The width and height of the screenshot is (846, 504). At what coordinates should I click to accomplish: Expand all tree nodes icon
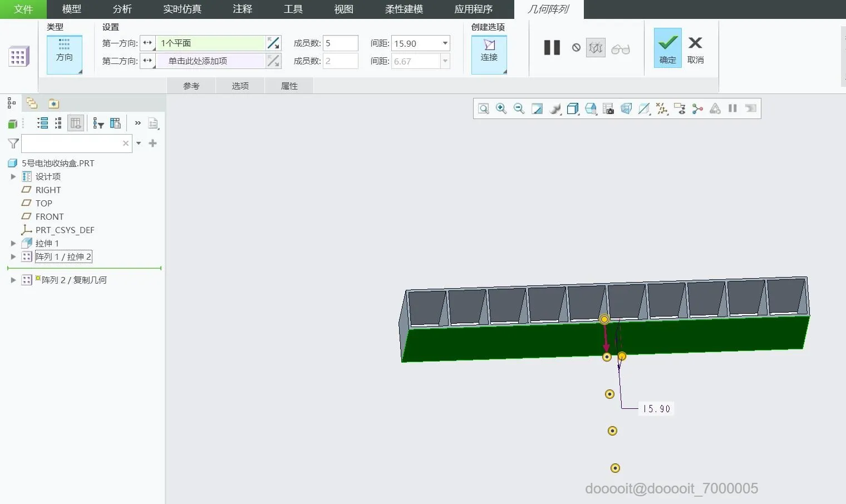42,123
